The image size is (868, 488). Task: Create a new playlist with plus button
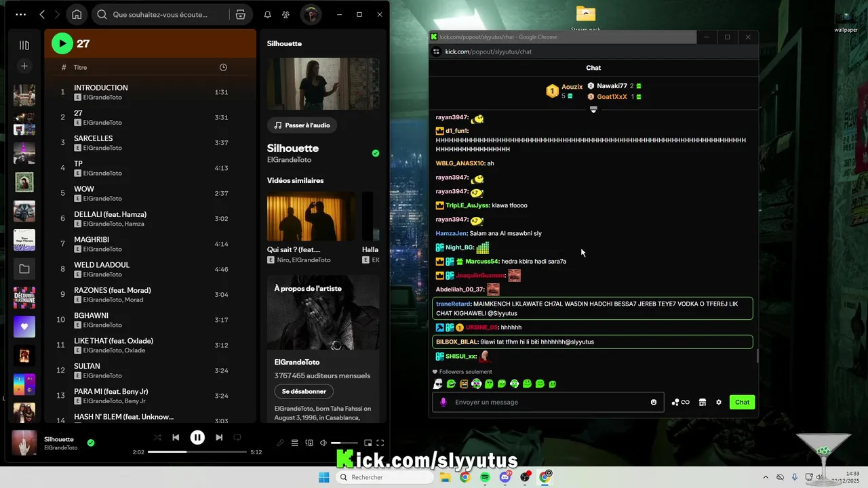(x=24, y=66)
